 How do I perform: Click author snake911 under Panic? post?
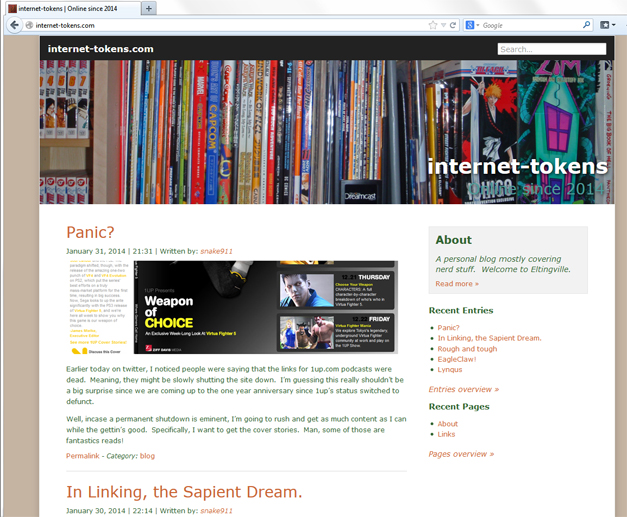tap(216, 251)
